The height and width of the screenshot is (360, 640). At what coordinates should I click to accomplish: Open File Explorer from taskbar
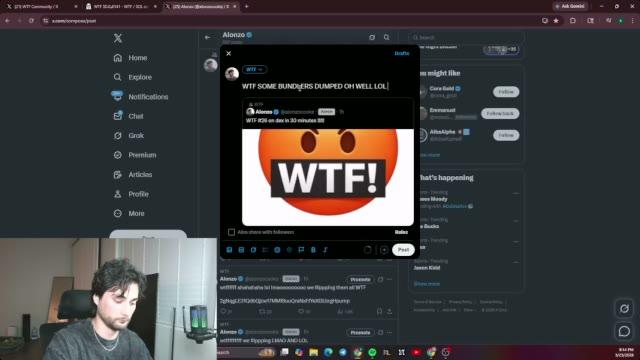pyautogui.click(x=313, y=352)
